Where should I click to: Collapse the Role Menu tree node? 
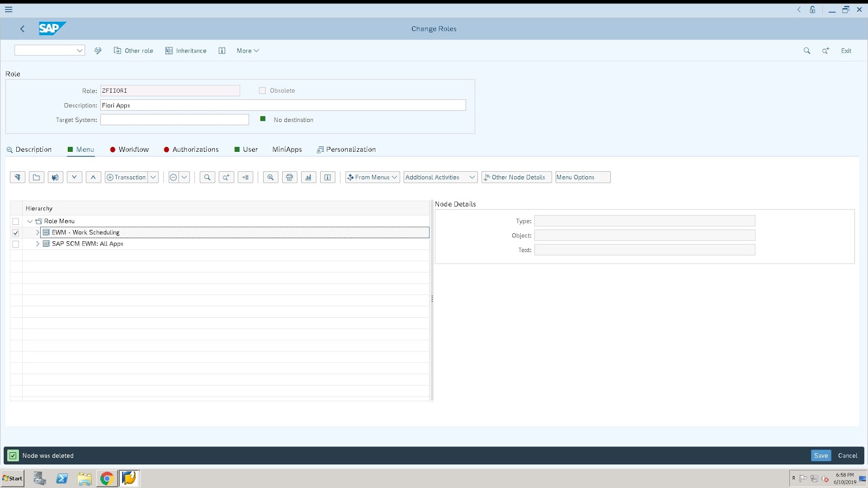(30, 221)
